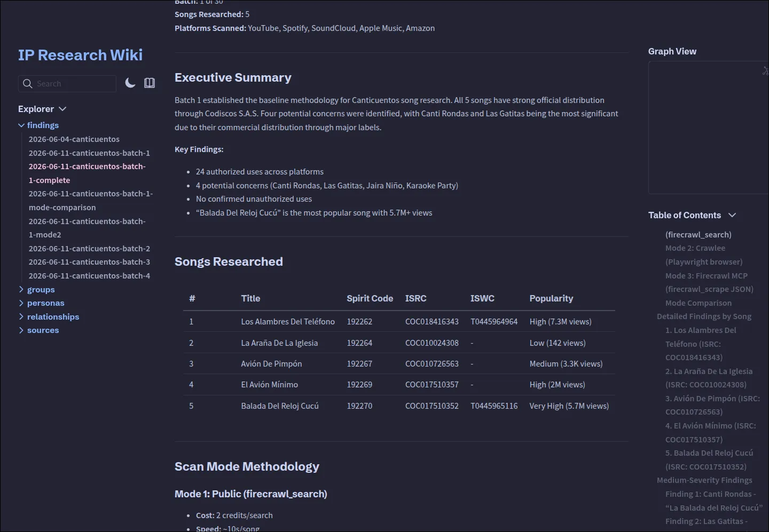The height and width of the screenshot is (532, 769).
Task: Click ISRC value COC018416343
Action: tap(432, 322)
